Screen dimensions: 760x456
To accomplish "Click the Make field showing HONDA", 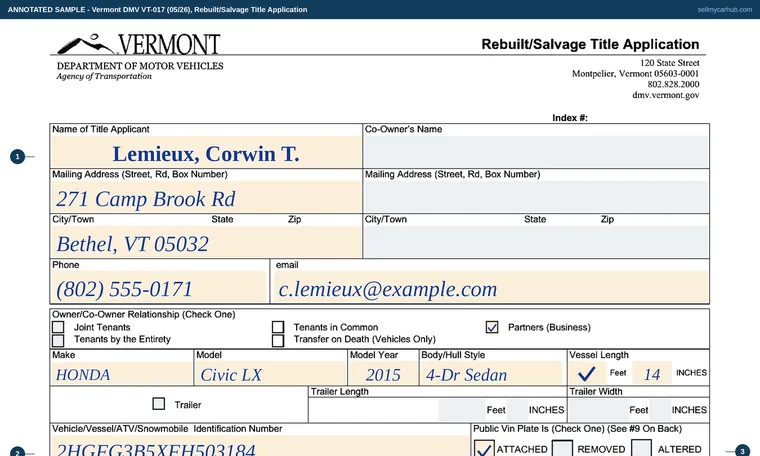I will coord(122,374).
